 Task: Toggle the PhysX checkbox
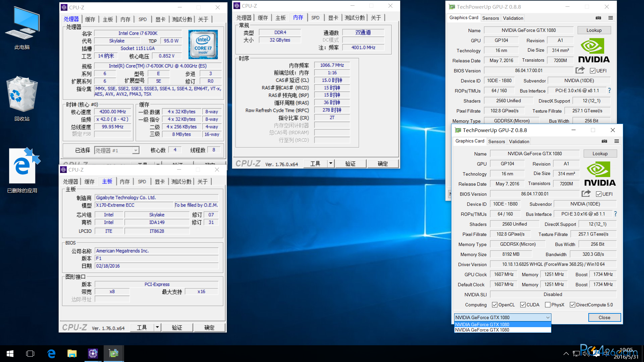pos(548,305)
